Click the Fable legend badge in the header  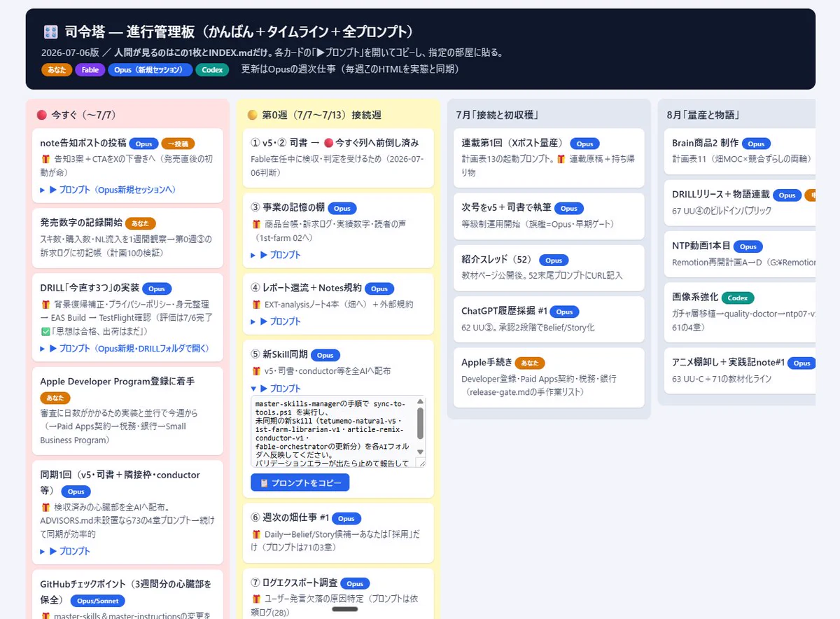(x=90, y=70)
